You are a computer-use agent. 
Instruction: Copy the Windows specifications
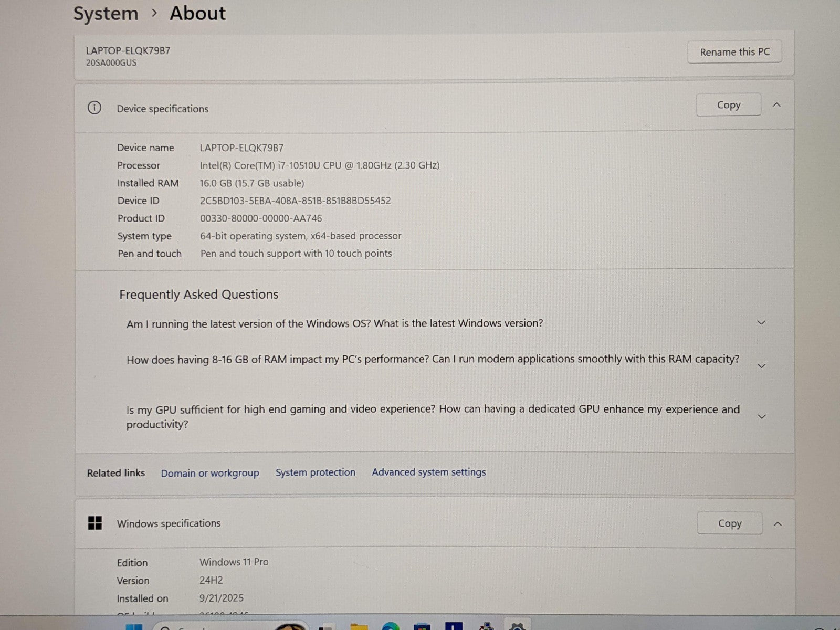pyautogui.click(x=730, y=523)
